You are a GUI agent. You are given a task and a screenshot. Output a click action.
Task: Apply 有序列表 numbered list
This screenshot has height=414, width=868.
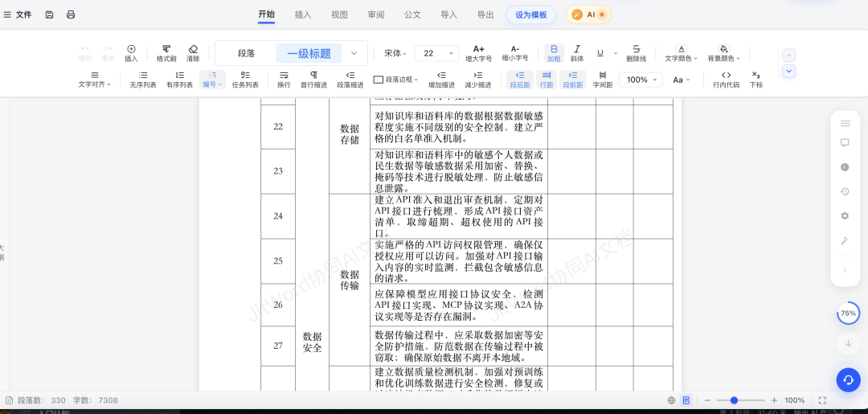click(x=179, y=80)
